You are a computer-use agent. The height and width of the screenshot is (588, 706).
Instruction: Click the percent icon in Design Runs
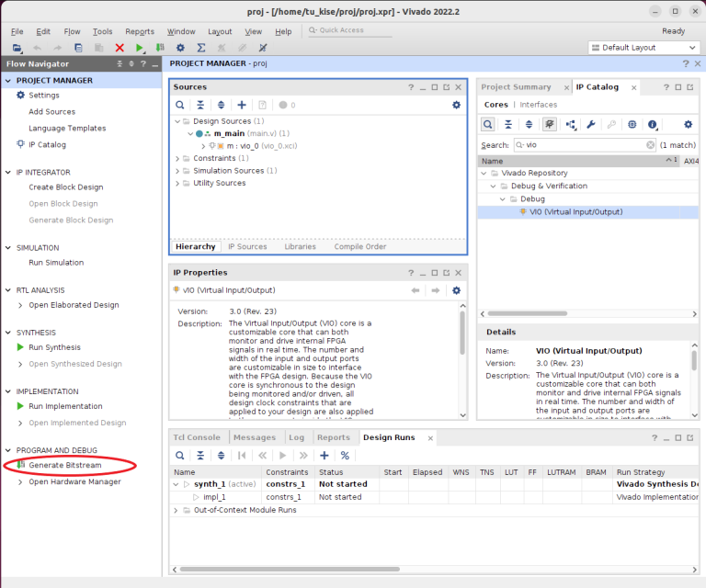[x=345, y=456]
